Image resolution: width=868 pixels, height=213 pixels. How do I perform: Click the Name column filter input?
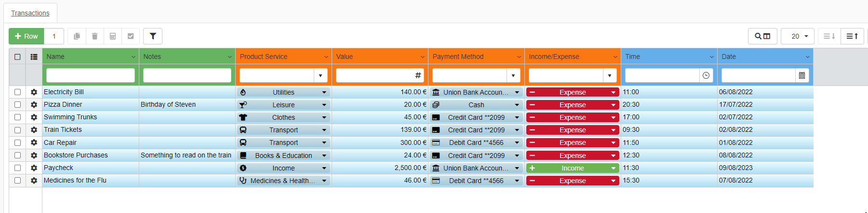point(91,75)
